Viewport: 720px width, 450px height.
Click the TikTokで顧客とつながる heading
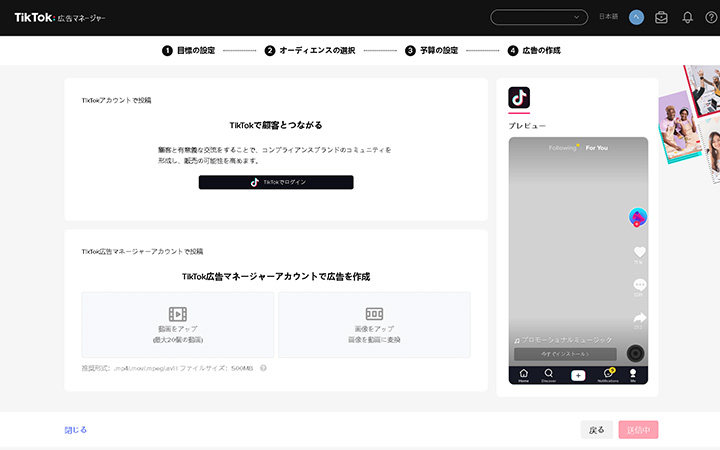pyautogui.click(x=276, y=125)
